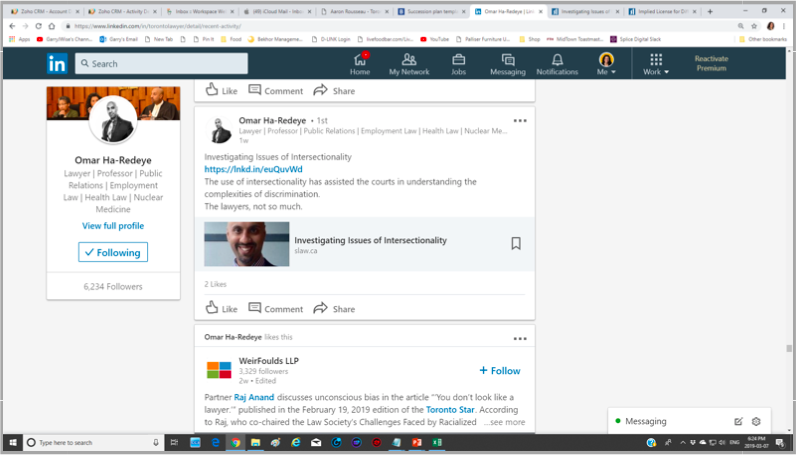Click WeirFoulds LLP company logo
Viewport: 798px width, 455px height.
click(x=219, y=370)
